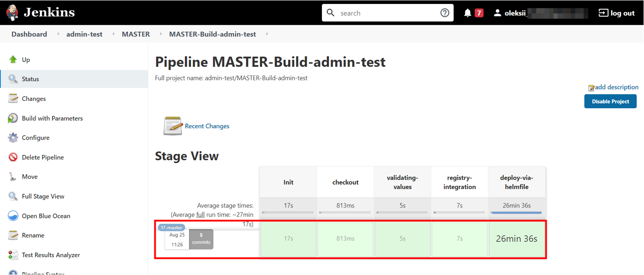Viewport: 644px width, 275px height.
Task: Click the Test Results Analyzer icon
Action: pyautogui.click(x=13, y=255)
